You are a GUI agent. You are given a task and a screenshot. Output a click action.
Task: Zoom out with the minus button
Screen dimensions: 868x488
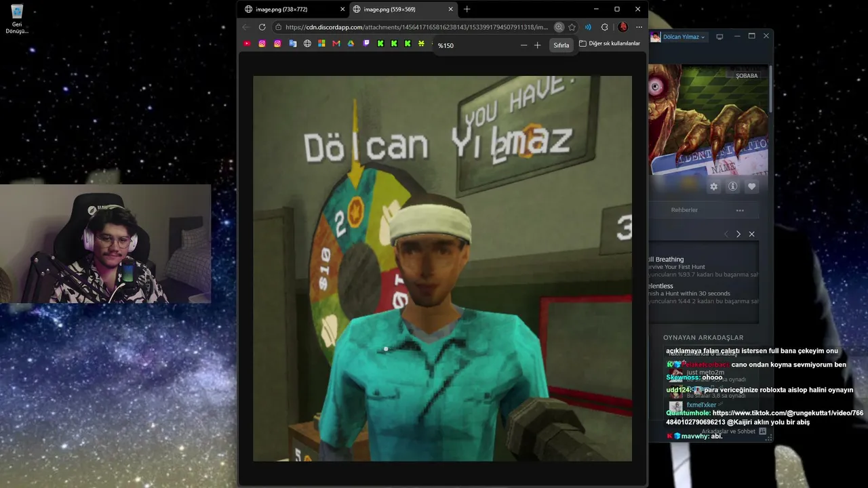(524, 45)
